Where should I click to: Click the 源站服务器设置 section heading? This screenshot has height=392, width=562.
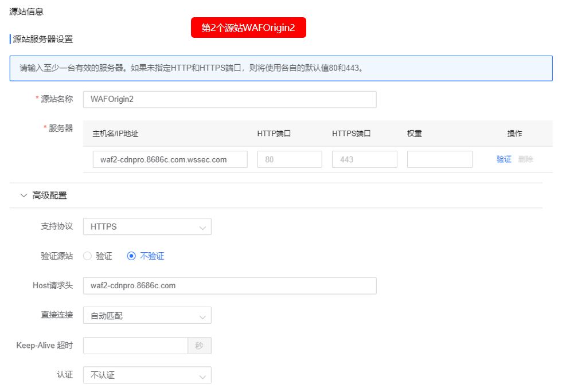point(42,39)
